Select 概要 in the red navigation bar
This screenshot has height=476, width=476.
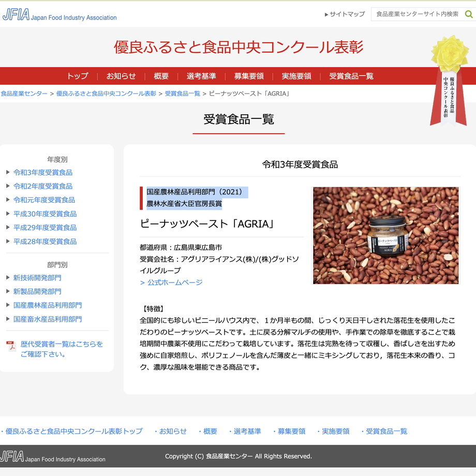(161, 76)
